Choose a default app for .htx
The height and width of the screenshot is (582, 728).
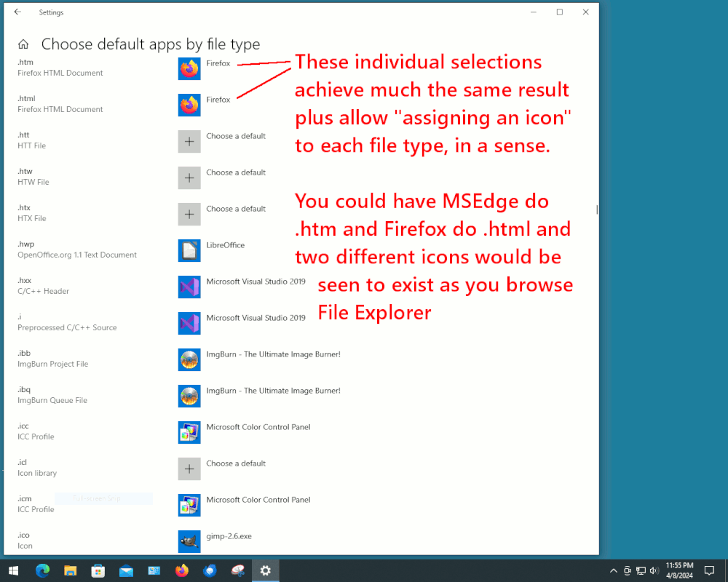pyautogui.click(x=189, y=214)
